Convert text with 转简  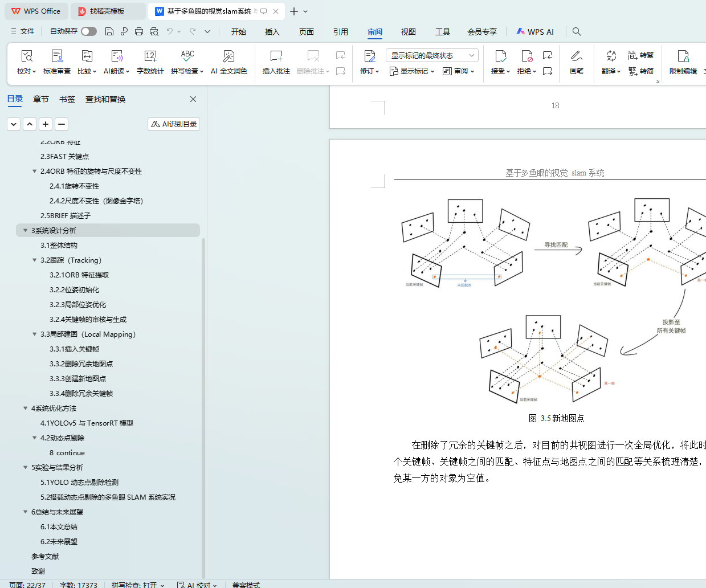point(641,71)
